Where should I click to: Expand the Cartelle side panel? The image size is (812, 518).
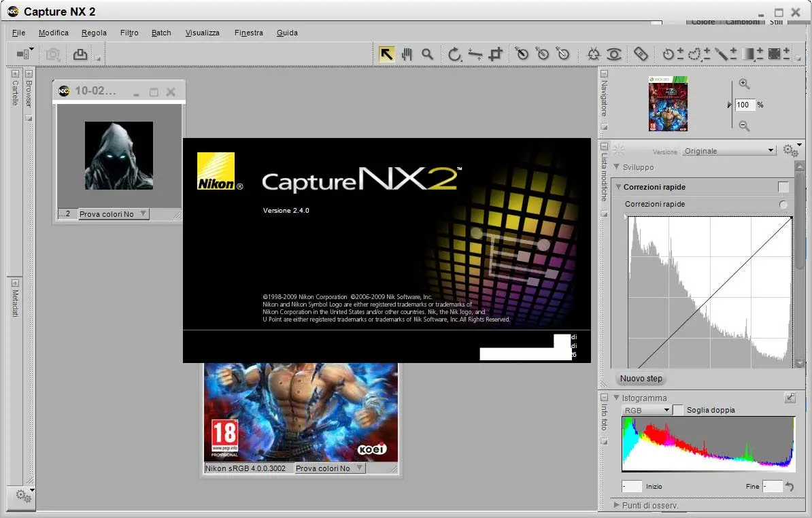tap(15, 73)
